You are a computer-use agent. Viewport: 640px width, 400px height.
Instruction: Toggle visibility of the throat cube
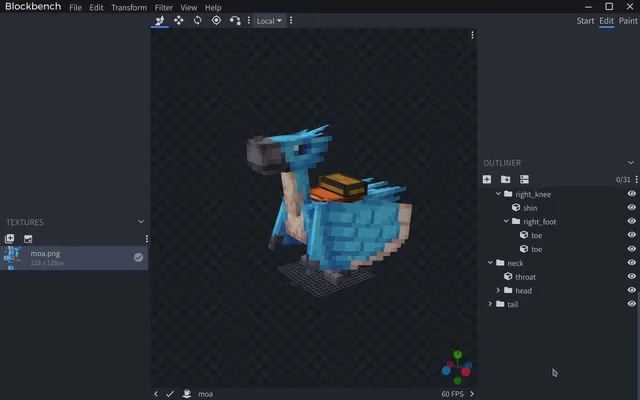631,276
